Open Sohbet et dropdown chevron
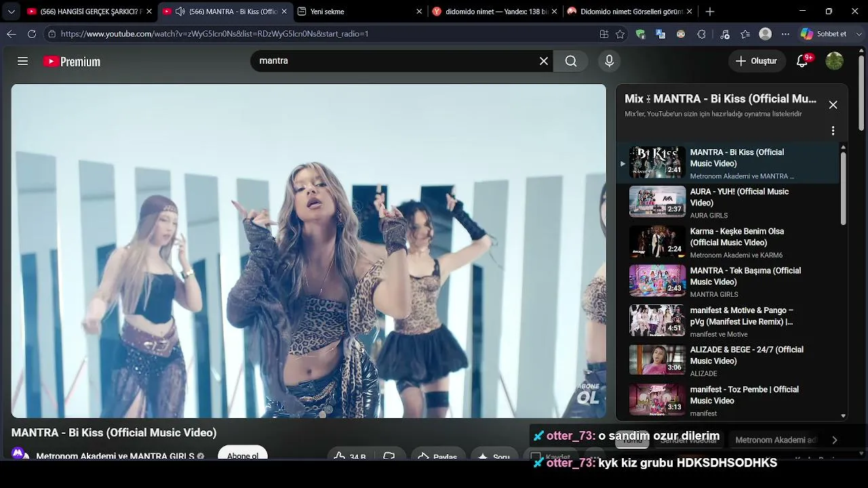The height and width of the screenshot is (488, 868). tap(861, 34)
